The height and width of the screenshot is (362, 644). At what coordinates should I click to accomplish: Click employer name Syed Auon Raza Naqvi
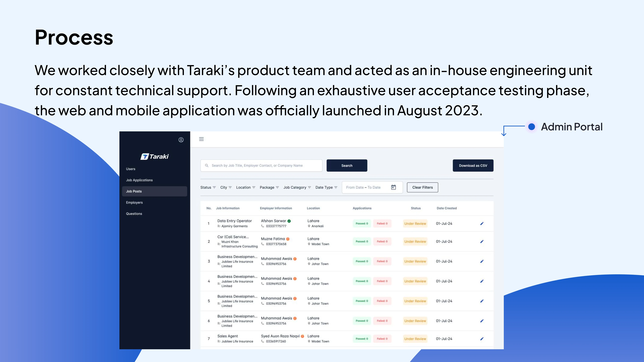coord(280,336)
